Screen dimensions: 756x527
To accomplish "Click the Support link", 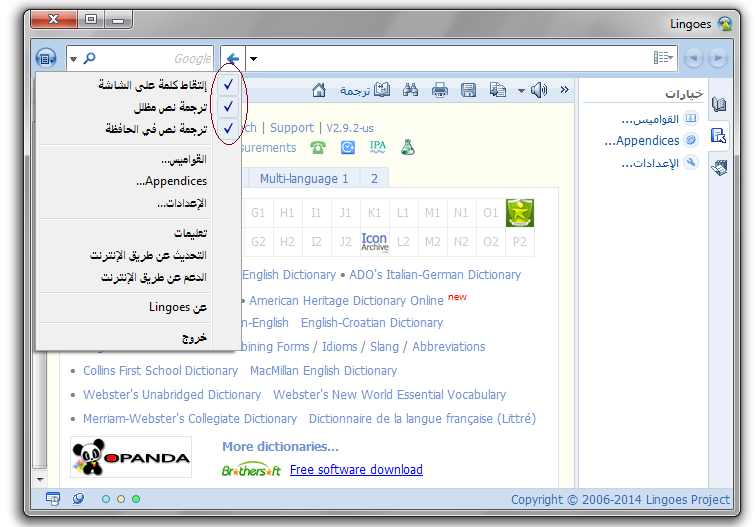I will tap(292, 128).
